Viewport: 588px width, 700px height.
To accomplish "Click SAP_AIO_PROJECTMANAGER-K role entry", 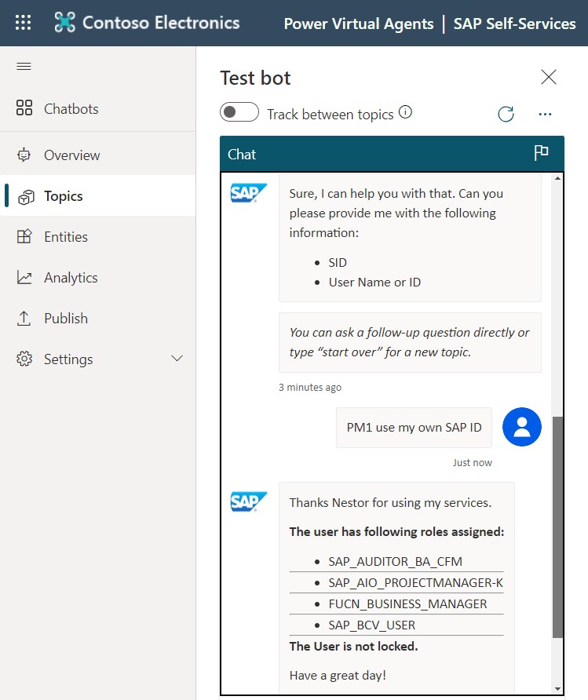I will 415,582.
